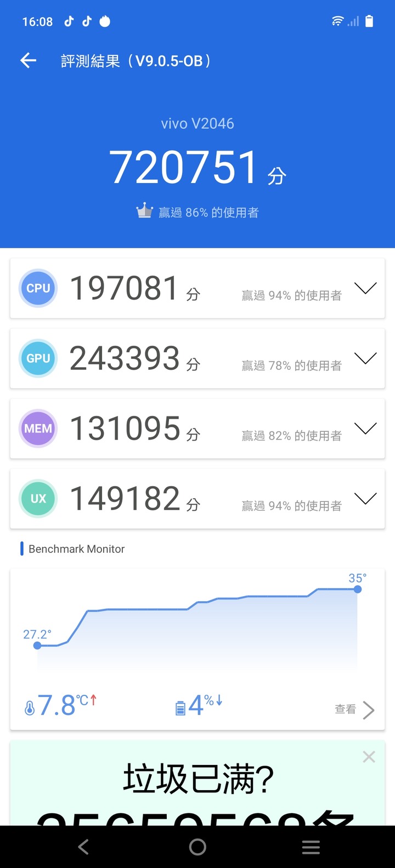
Task: Tap the battery drop icon in monitor
Action: (x=180, y=708)
